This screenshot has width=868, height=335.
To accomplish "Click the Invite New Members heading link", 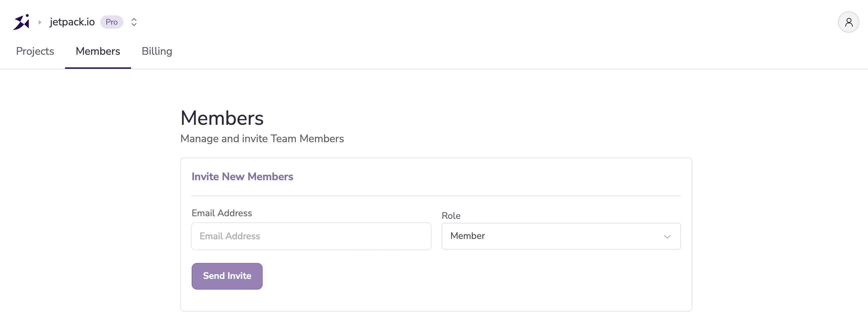I will [x=242, y=176].
